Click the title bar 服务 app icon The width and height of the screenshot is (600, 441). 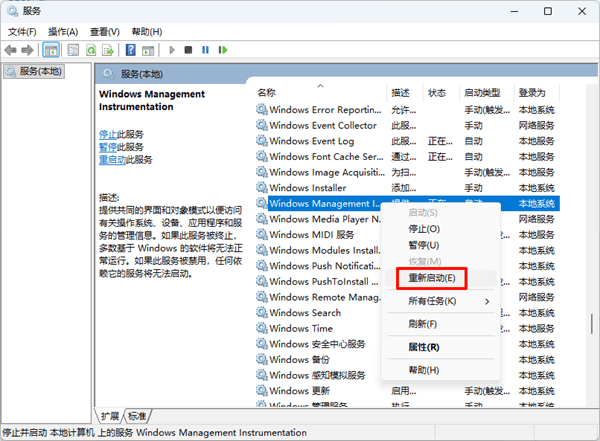pos(12,11)
